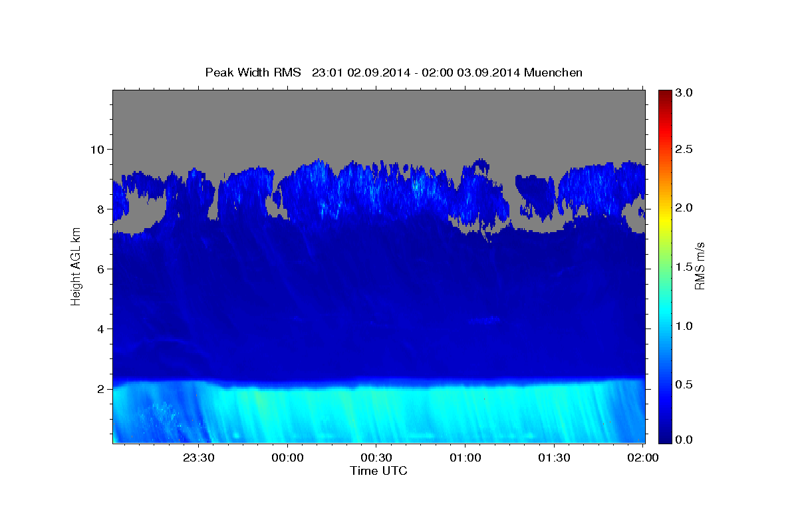Click the 02:00 time tick label
Screen dimensions: 798x532
pyautogui.click(x=642, y=458)
